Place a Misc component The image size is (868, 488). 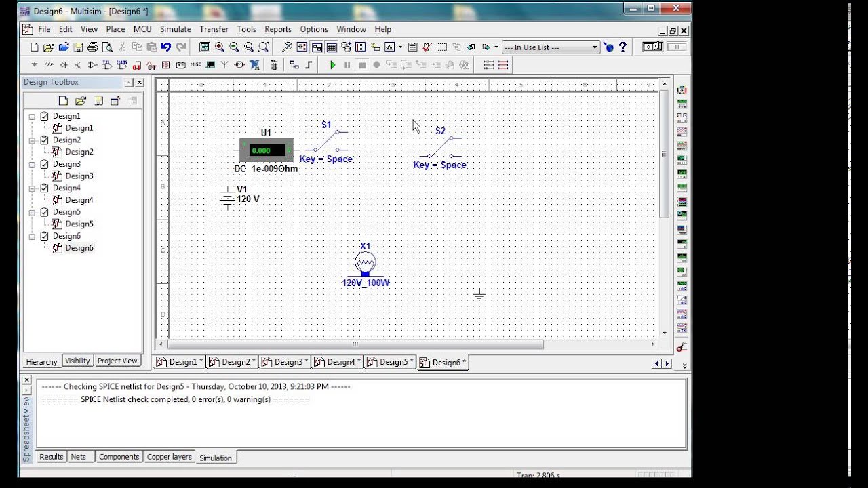pos(196,65)
